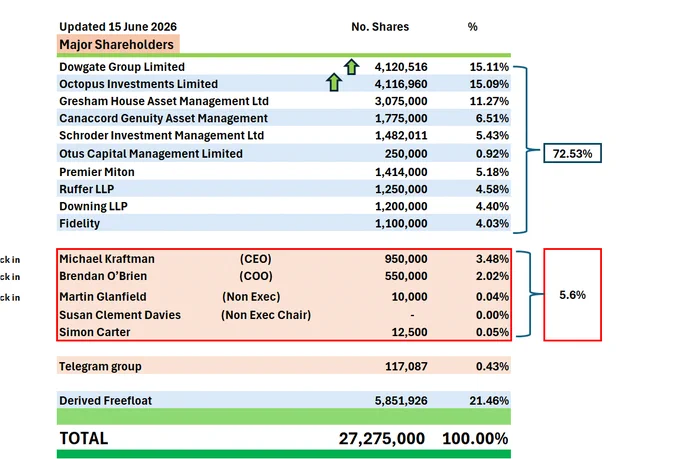This screenshot has height=459, width=680.
Task: Click the '(COO)' role label
Action: (x=256, y=276)
